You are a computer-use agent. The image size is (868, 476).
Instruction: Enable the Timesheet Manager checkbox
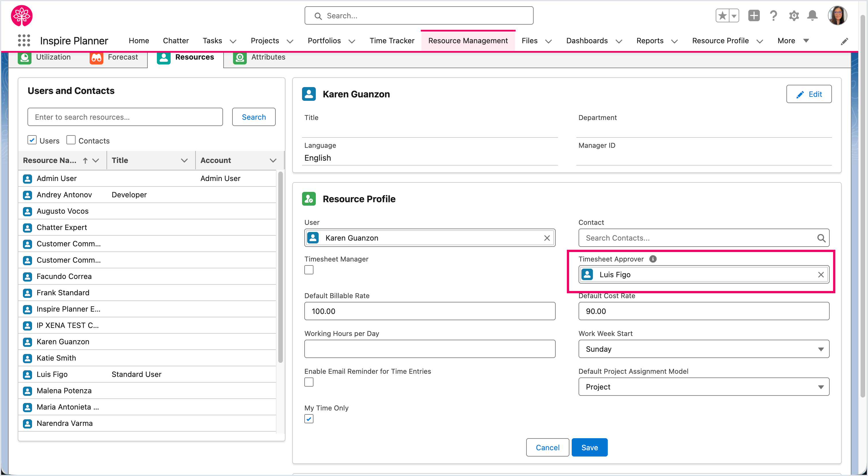309,270
